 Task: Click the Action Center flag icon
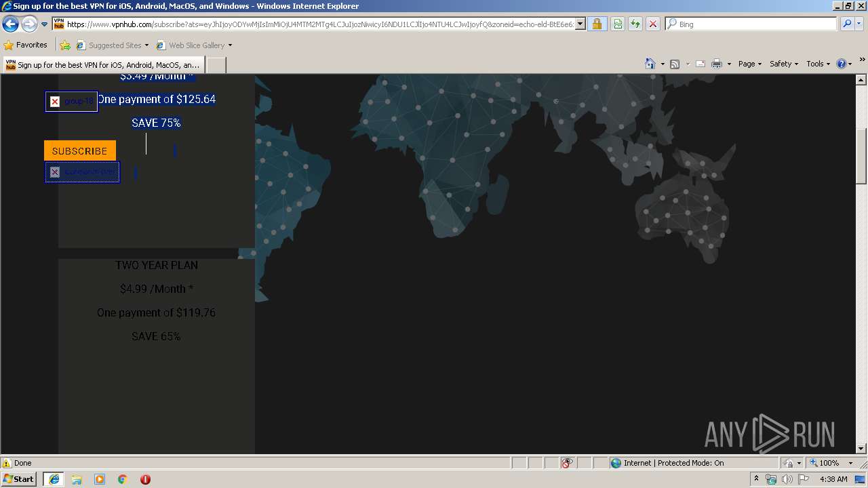coord(803,479)
